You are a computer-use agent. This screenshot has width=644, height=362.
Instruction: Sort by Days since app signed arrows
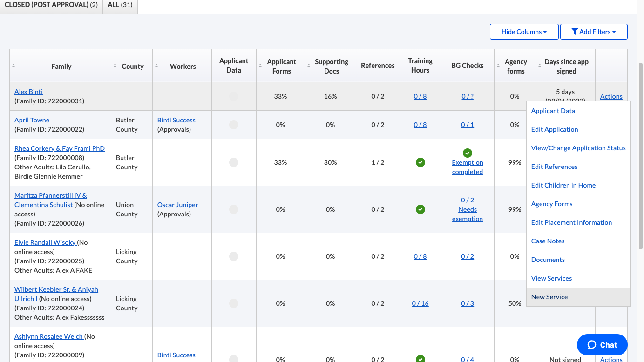pos(540,66)
